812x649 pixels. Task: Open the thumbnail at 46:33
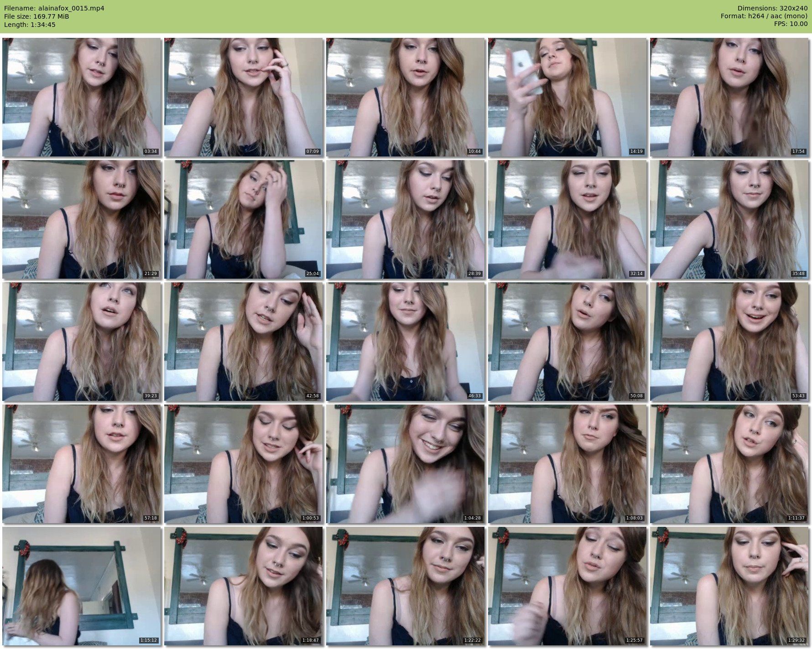click(406, 342)
